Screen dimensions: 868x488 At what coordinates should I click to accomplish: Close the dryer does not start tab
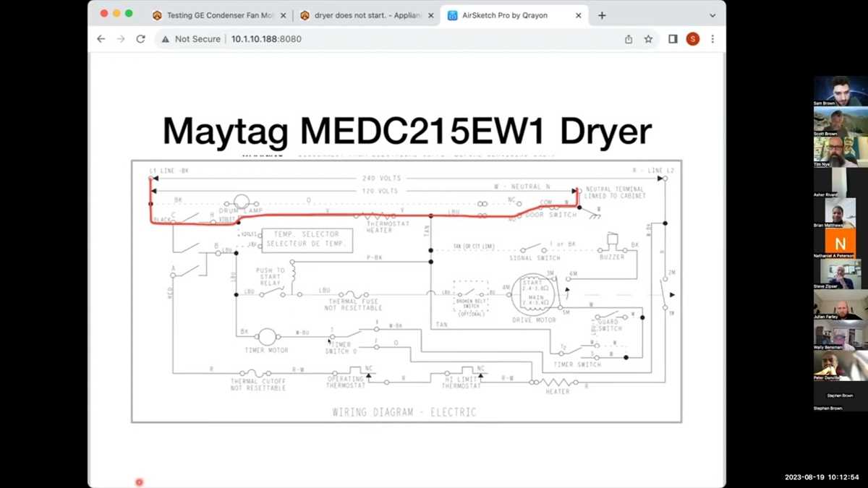point(431,15)
